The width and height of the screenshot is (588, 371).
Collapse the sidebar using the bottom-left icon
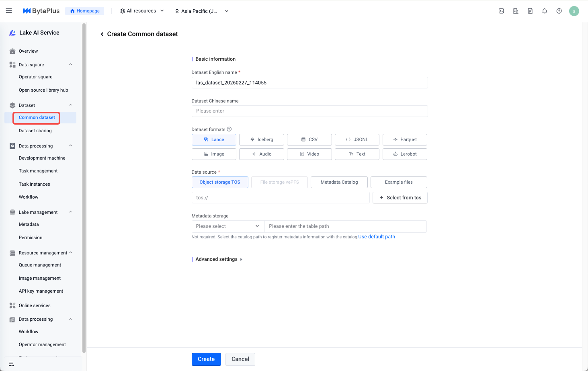[x=11, y=364]
